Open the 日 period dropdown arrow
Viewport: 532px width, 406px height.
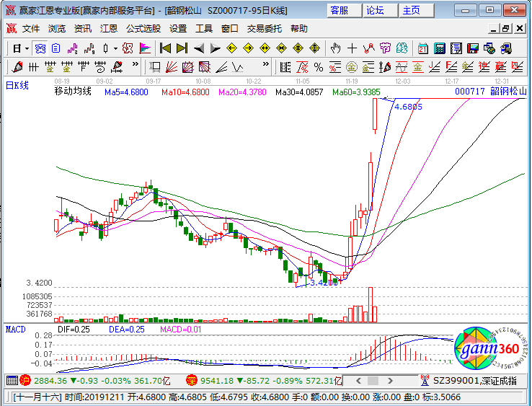pyautogui.click(x=27, y=48)
